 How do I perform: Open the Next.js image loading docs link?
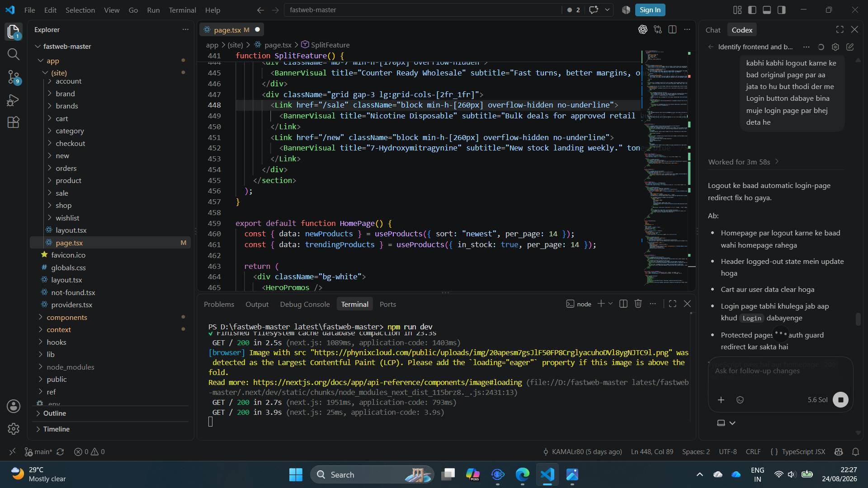coord(387,382)
